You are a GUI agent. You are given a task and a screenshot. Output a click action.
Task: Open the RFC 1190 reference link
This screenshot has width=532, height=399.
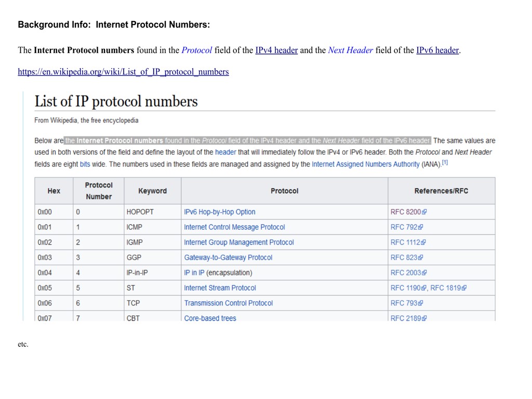(x=405, y=288)
